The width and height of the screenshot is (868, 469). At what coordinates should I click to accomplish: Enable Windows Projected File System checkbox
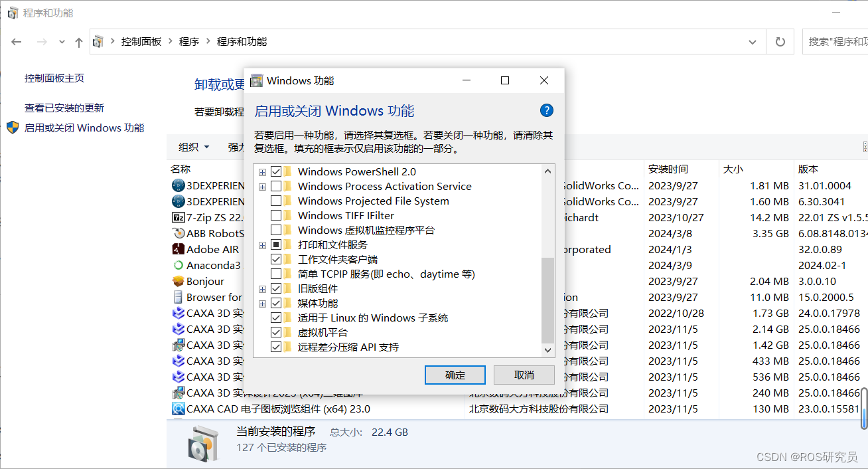click(x=276, y=201)
